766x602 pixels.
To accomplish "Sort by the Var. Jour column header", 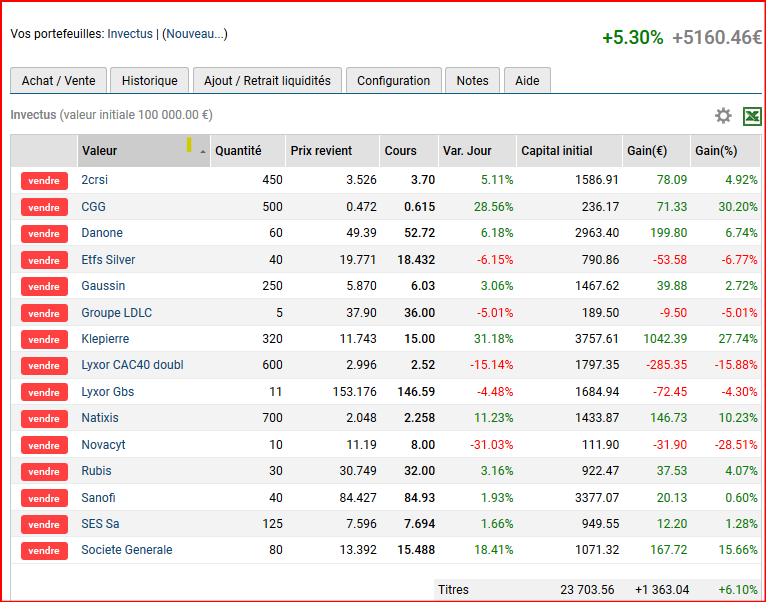I will tap(477, 151).
